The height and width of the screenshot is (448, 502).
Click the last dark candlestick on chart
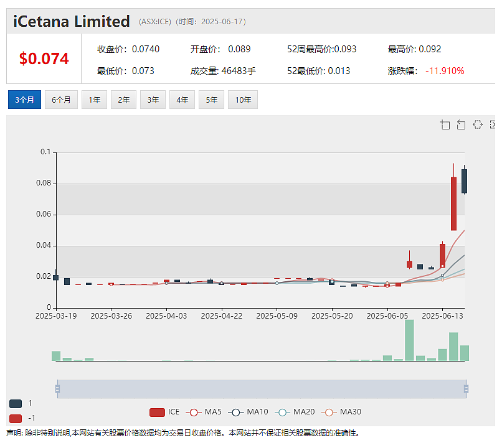click(464, 181)
